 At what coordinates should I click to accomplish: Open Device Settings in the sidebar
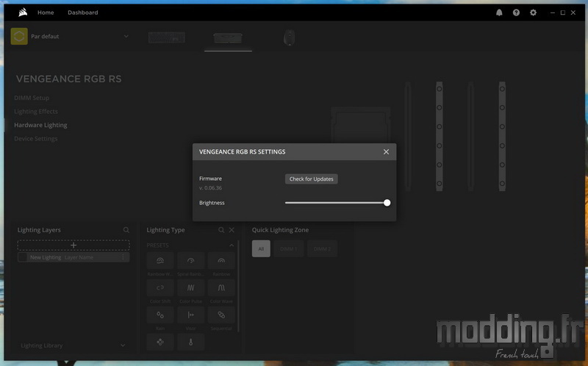[x=35, y=139]
